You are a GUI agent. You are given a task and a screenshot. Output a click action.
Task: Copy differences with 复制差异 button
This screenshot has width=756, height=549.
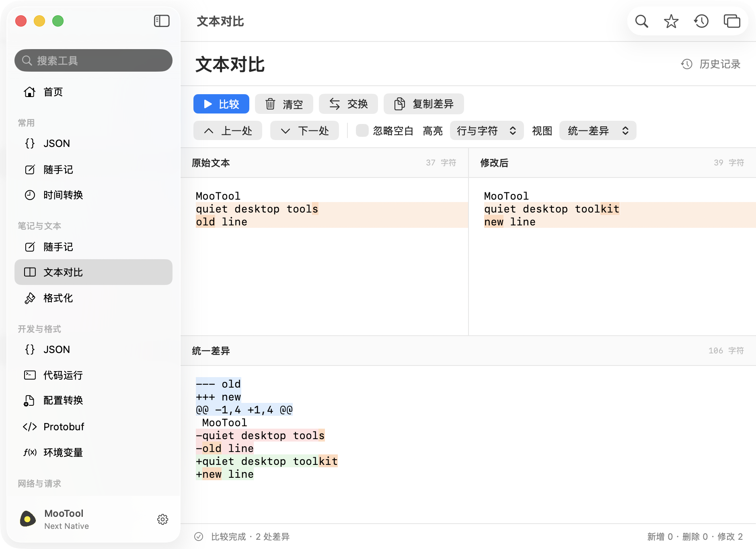424,104
